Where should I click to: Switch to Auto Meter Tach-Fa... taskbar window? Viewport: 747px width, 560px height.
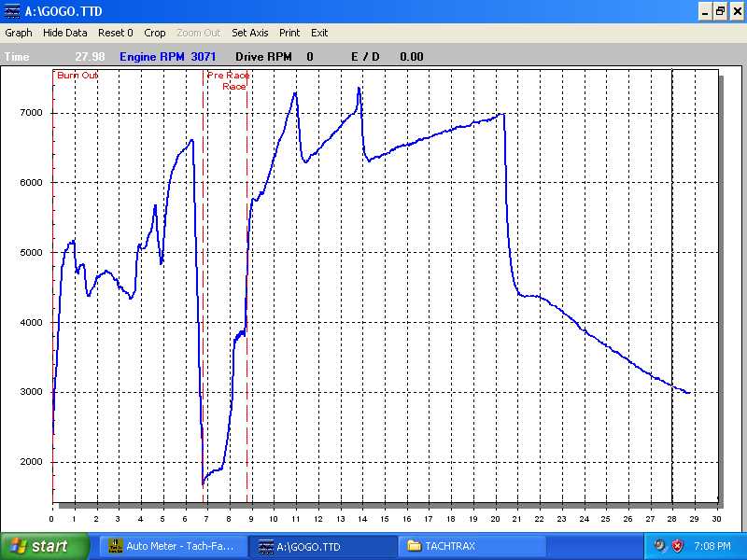pos(172,546)
